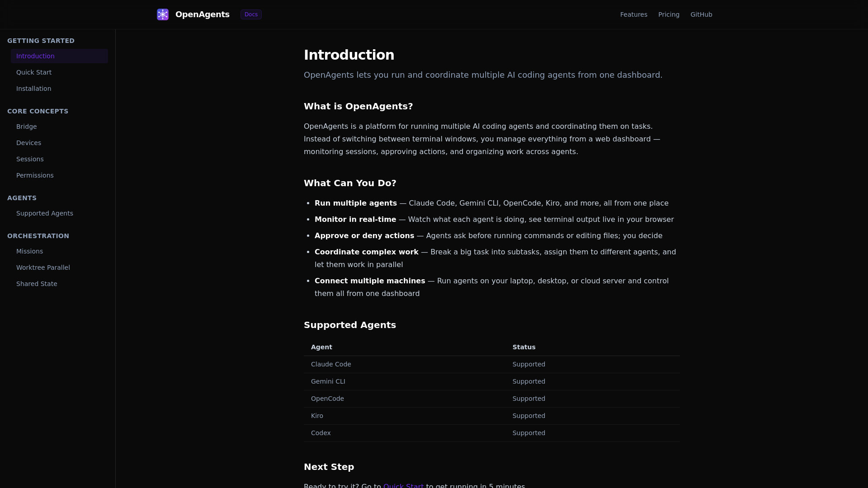
Task: Open Supported Agents in the sidebar
Action: (59, 213)
